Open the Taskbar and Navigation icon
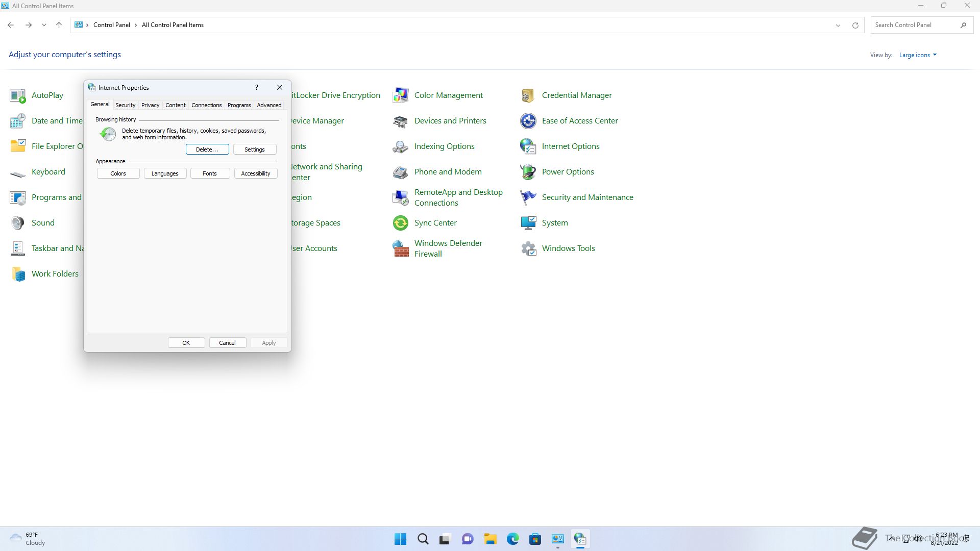 click(x=18, y=248)
